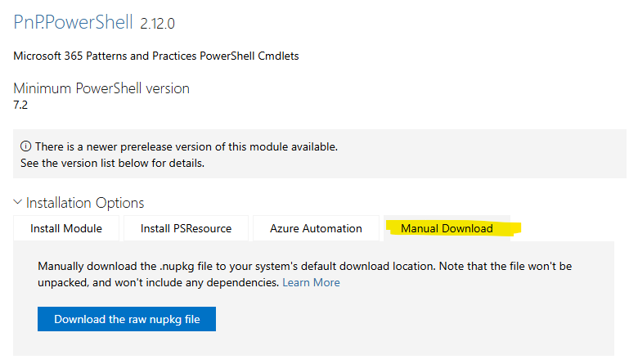Collapse the Installation Options chevron
This screenshot has height=364, width=638.
click(17, 202)
